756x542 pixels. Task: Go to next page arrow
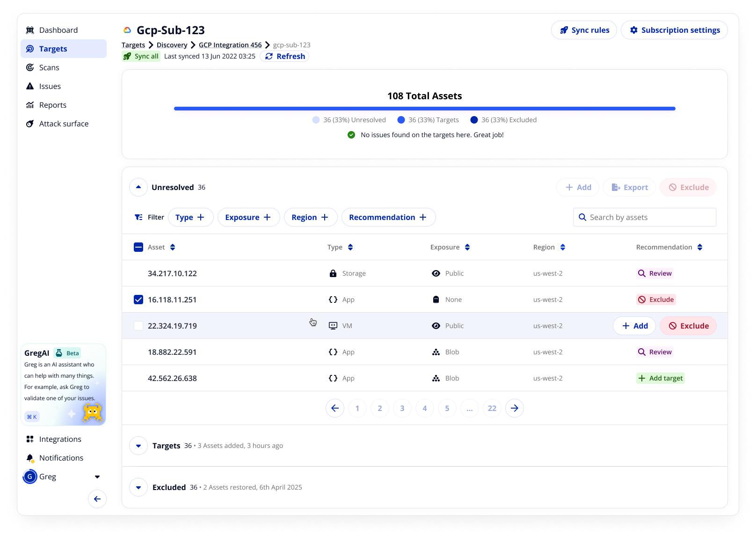click(514, 408)
